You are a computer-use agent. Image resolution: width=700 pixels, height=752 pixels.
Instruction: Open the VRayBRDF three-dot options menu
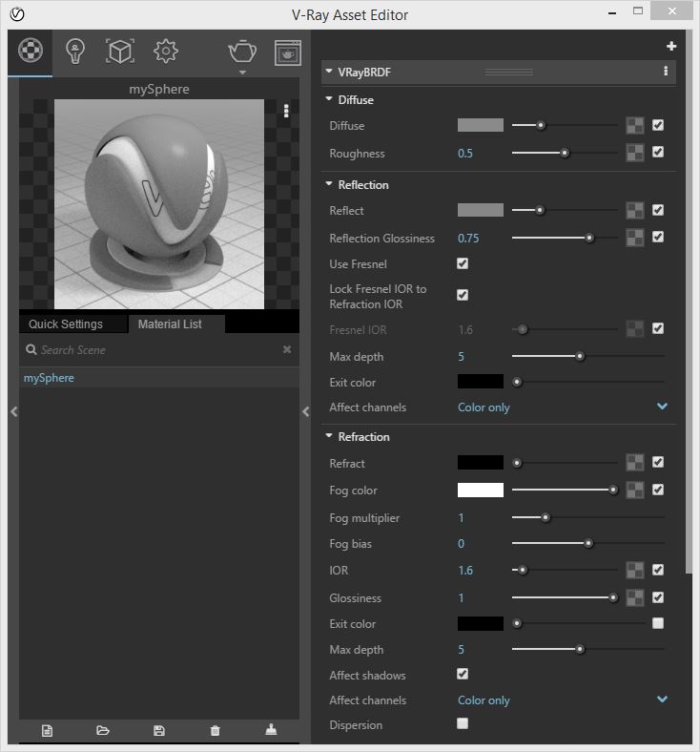(666, 72)
